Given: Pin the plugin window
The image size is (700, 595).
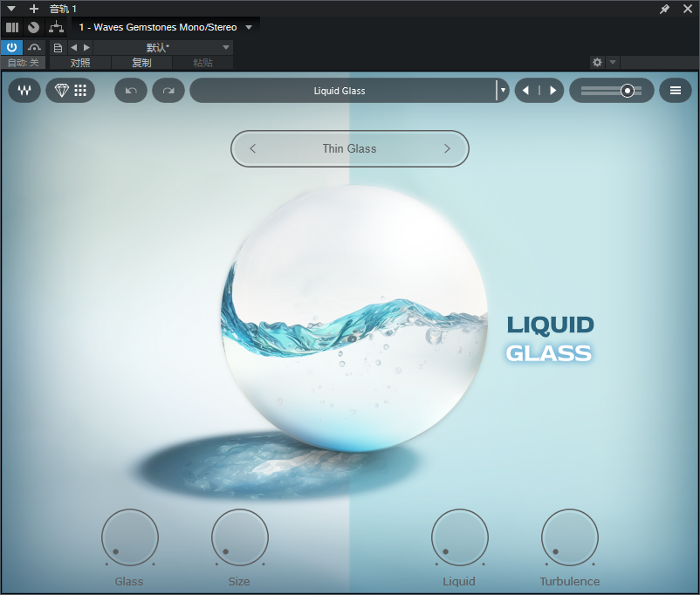Looking at the screenshot, I should coord(664,9).
